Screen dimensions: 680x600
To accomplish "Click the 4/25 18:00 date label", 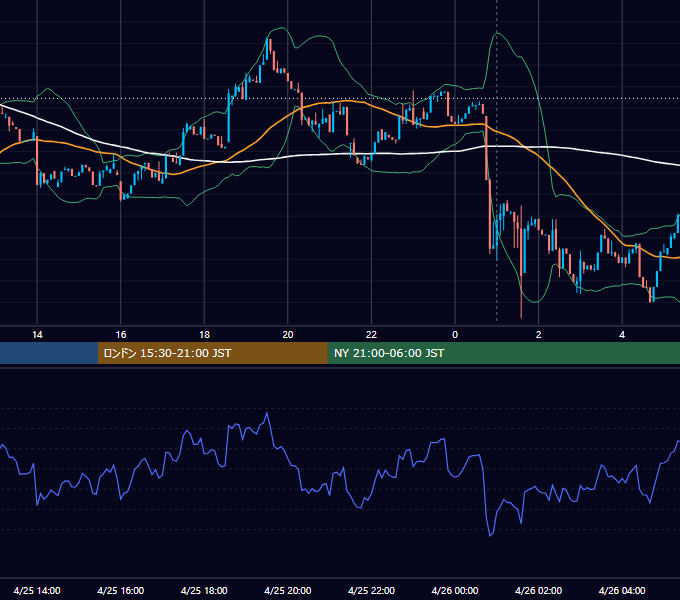I will 204,590.
